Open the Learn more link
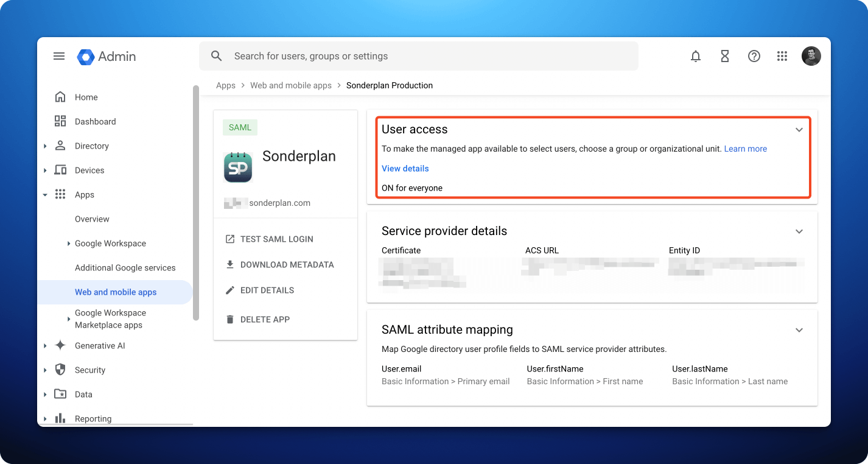Image resolution: width=868 pixels, height=464 pixels. 745,148
